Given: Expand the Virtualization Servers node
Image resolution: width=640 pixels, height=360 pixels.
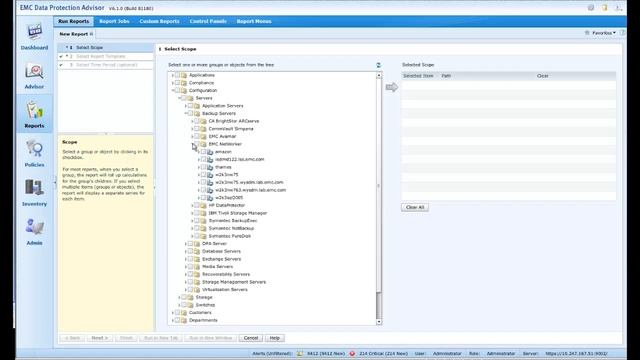Looking at the screenshot, I should [x=186, y=290].
